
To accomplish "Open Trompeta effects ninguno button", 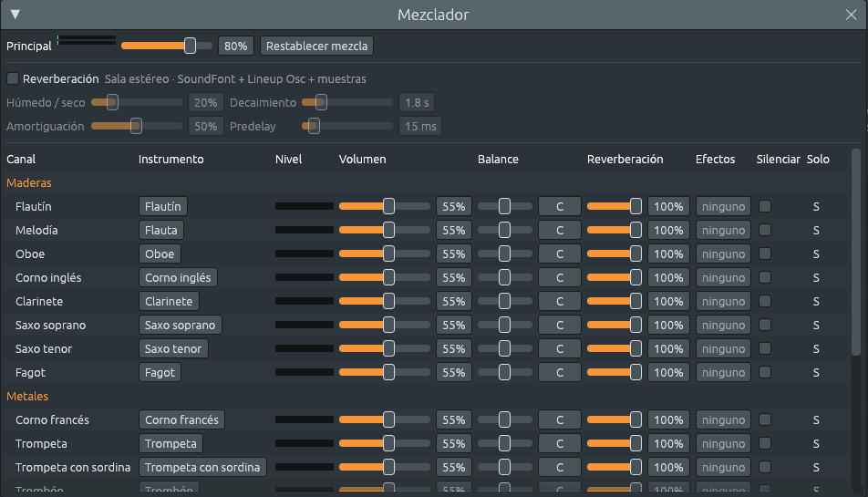I will tap(723, 444).
